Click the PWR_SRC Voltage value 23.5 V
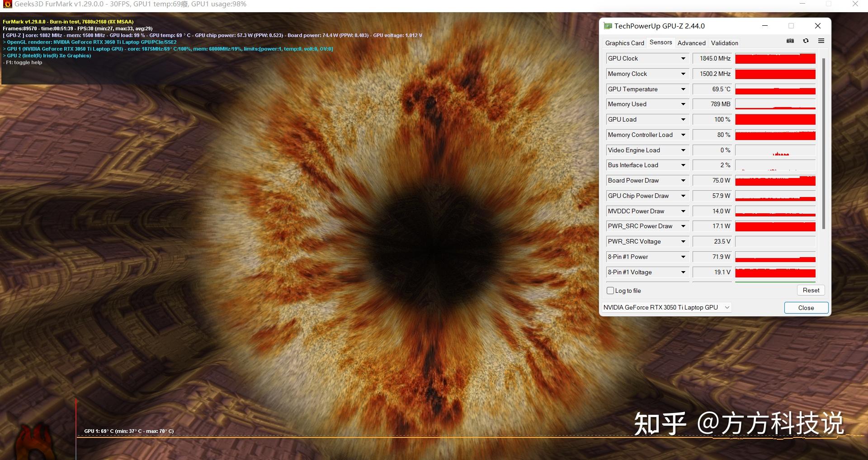 pos(712,242)
